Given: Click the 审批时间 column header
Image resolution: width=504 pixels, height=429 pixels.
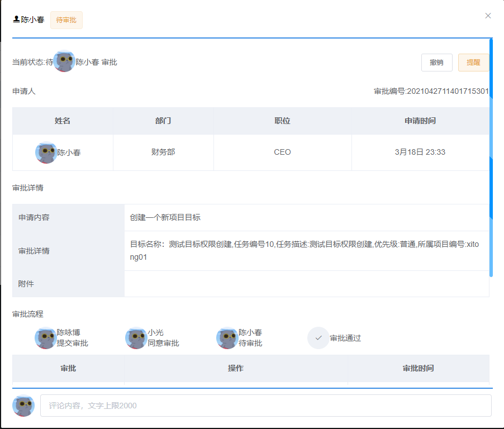Looking at the screenshot, I should tap(419, 368).
